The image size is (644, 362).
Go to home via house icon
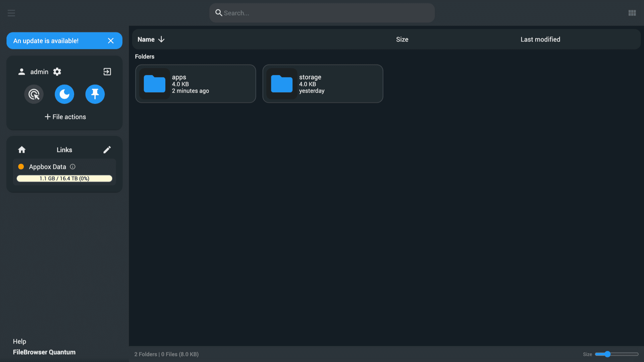point(22,150)
